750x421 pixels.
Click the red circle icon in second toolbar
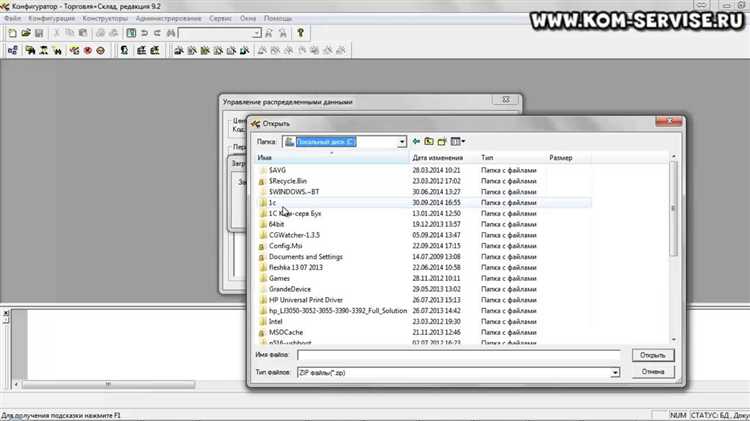coord(88,50)
